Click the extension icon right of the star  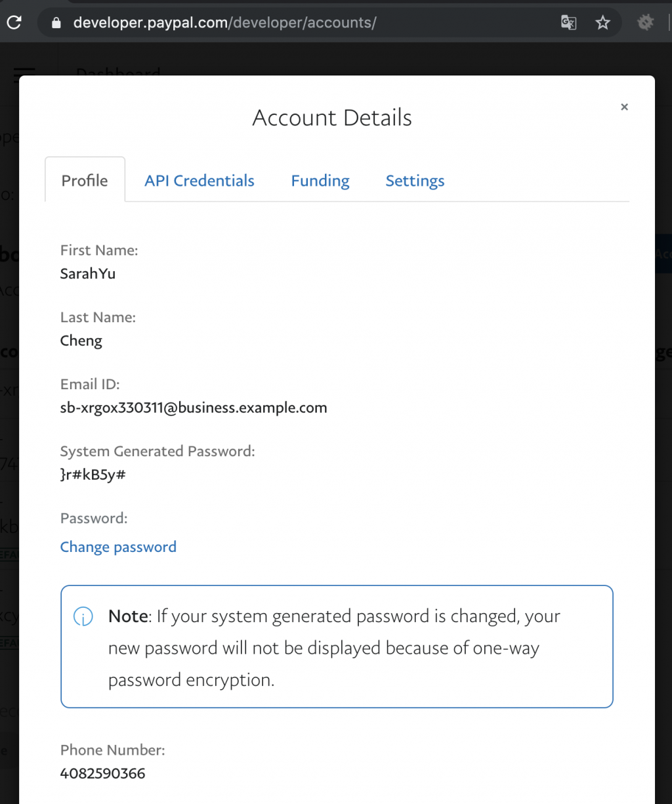(646, 23)
